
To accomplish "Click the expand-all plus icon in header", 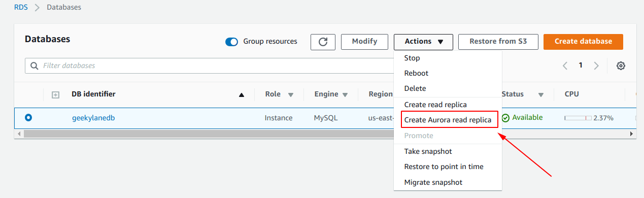I will point(56,94).
